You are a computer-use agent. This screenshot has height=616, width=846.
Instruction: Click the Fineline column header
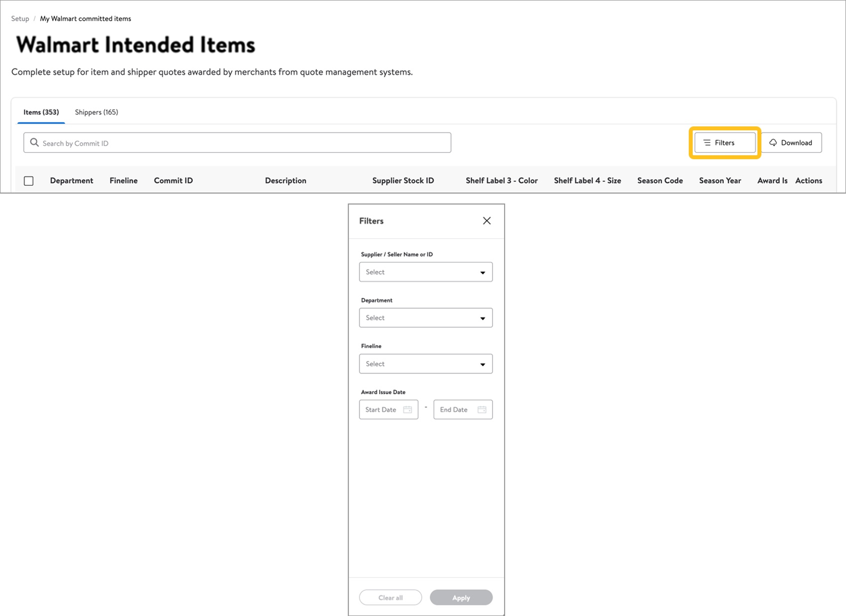tap(123, 181)
